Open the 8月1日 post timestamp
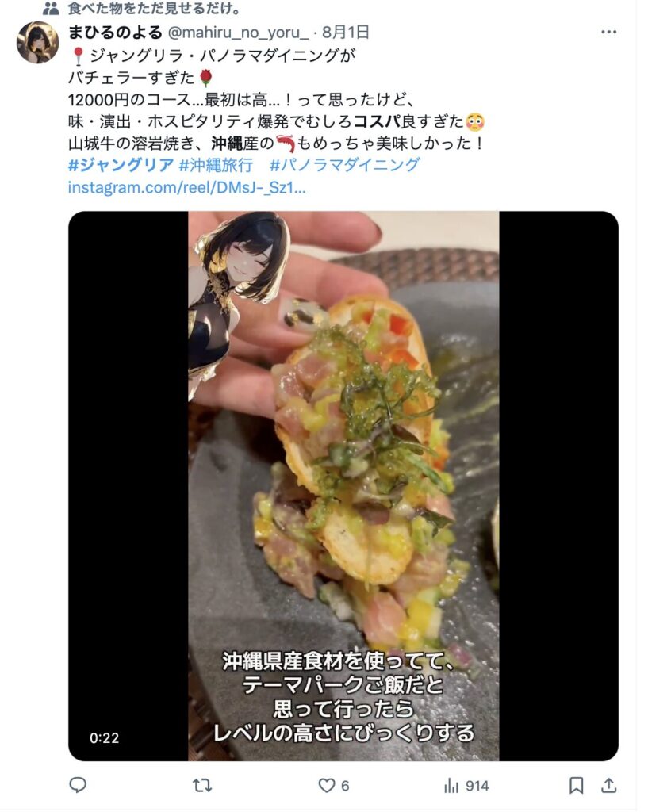The image size is (648, 812). [346, 32]
